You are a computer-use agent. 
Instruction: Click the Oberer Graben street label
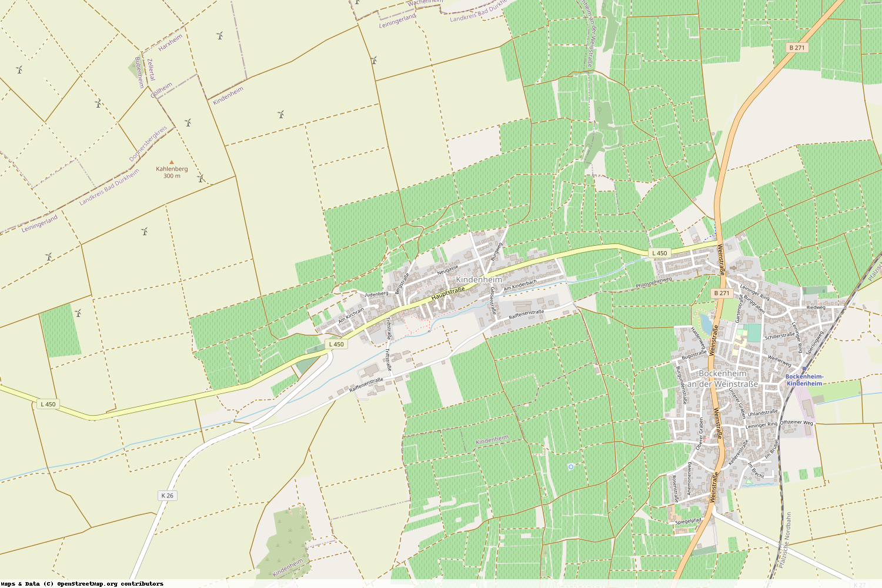pyautogui.click(x=700, y=434)
